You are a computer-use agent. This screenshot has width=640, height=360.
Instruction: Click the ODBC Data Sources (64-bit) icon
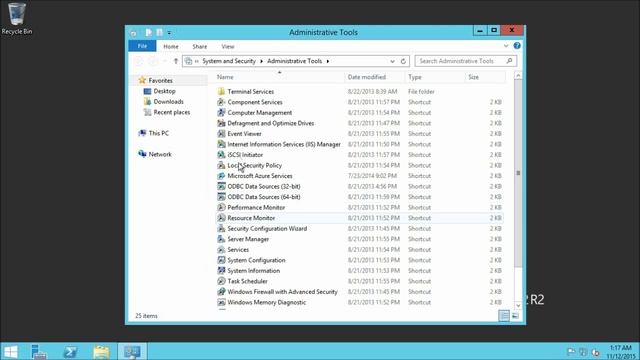221,197
